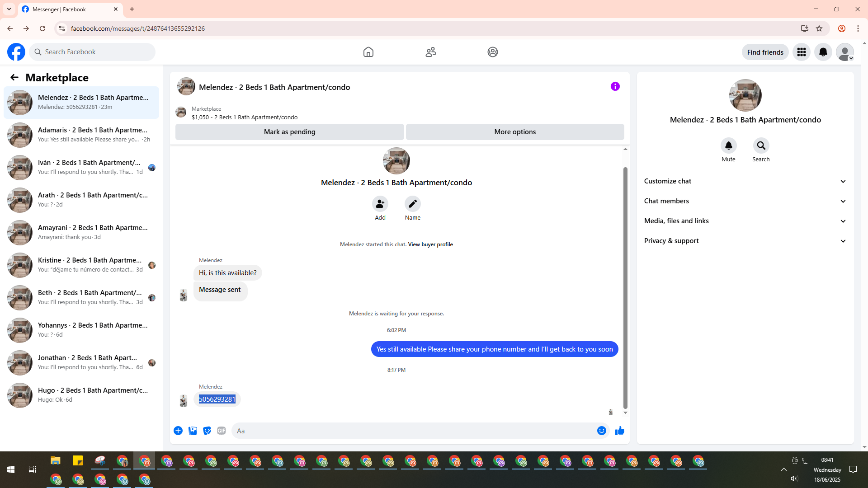Expand Media, files and links section

tap(745, 221)
